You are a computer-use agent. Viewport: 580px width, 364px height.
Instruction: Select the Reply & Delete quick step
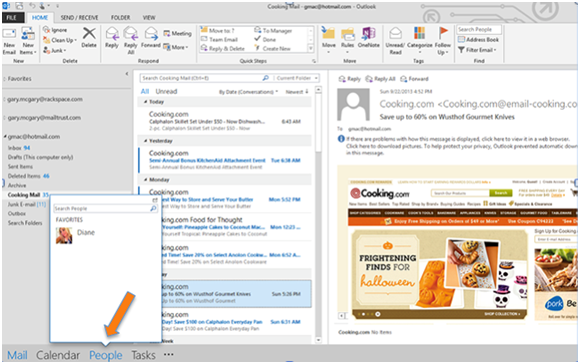click(223, 48)
